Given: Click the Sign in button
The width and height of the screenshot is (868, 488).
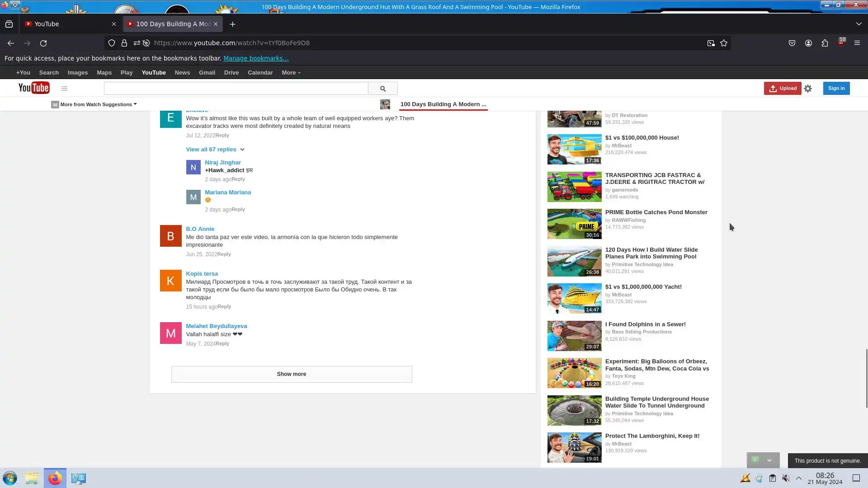Looking at the screenshot, I should (x=836, y=88).
